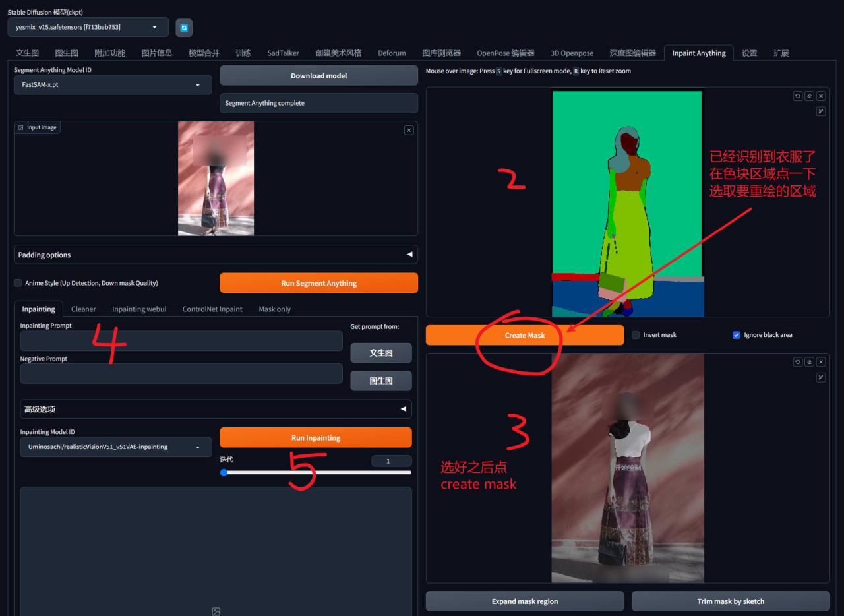The height and width of the screenshot is (616, 844).
Task: Adjust the 迭代 iteration slider
Action: point(315,472)
